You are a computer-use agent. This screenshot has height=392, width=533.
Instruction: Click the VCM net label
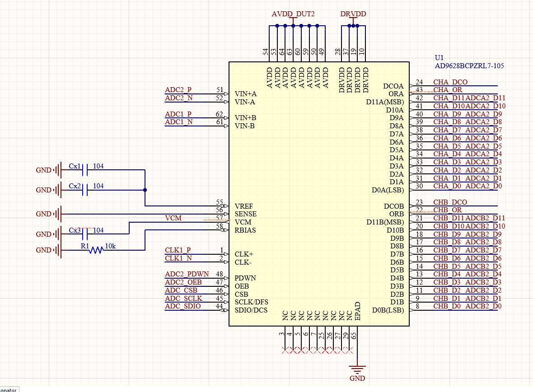tap(173, 218)
